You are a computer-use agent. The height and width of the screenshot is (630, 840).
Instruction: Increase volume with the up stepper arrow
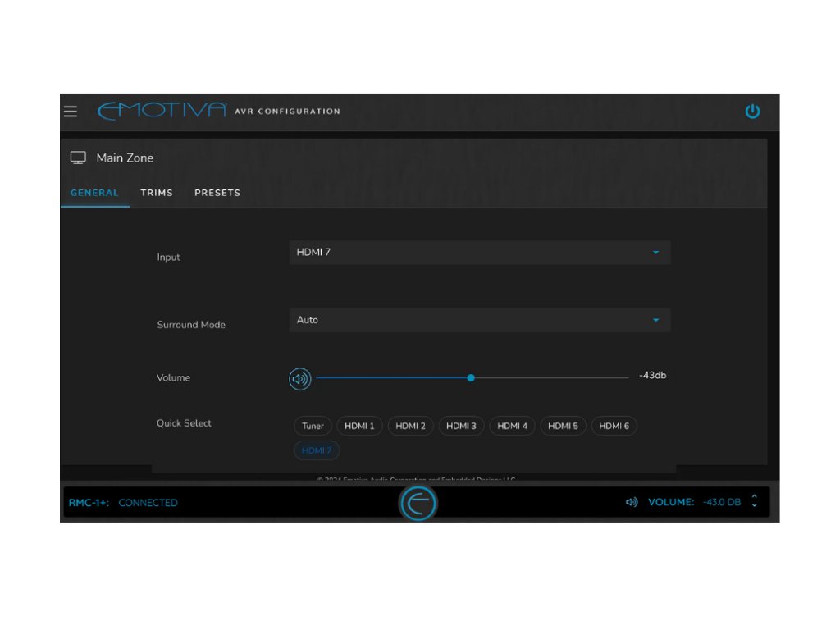755,497
